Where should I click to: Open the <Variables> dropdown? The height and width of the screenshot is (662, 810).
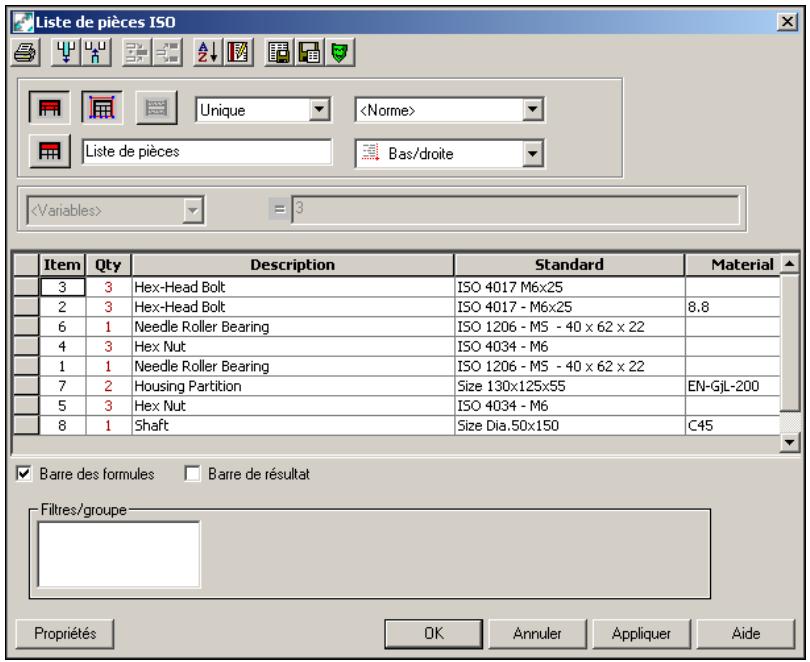tap(193, 210)
